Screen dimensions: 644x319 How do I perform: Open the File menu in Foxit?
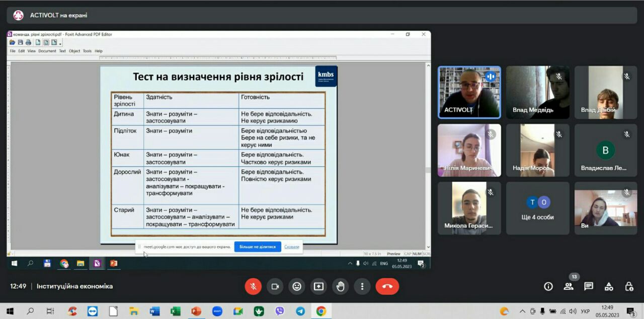point(13,51)
